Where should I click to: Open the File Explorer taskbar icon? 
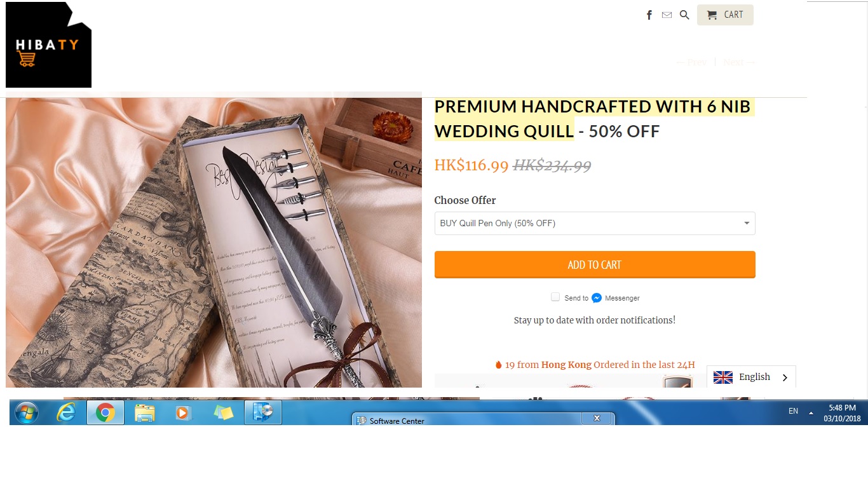pos(145,413)
